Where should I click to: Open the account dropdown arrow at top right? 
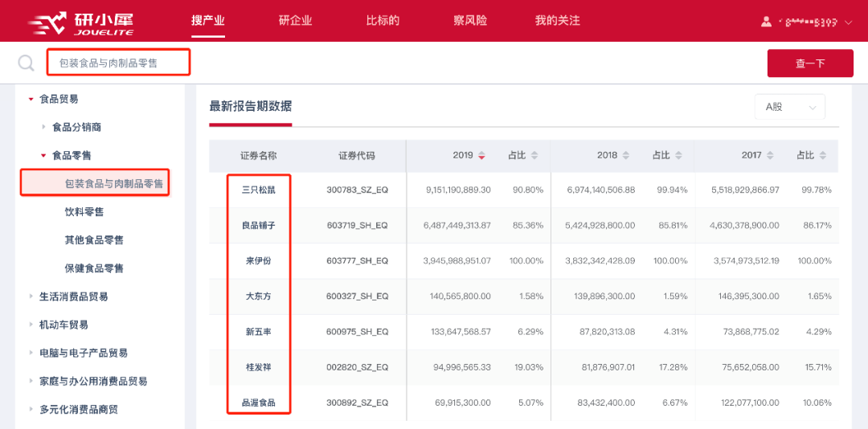pos(849,22)
